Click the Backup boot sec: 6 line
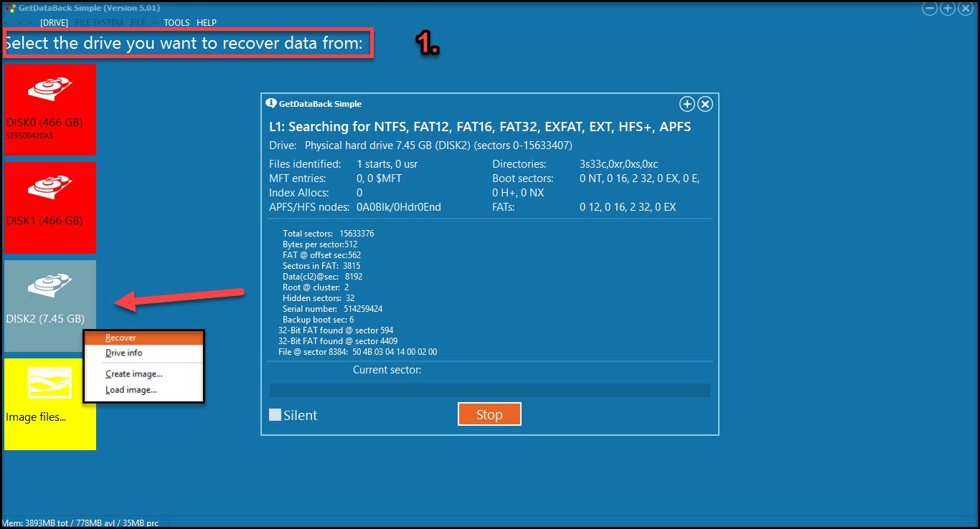Viewport: 980px width, 529px height. (318, 320)
